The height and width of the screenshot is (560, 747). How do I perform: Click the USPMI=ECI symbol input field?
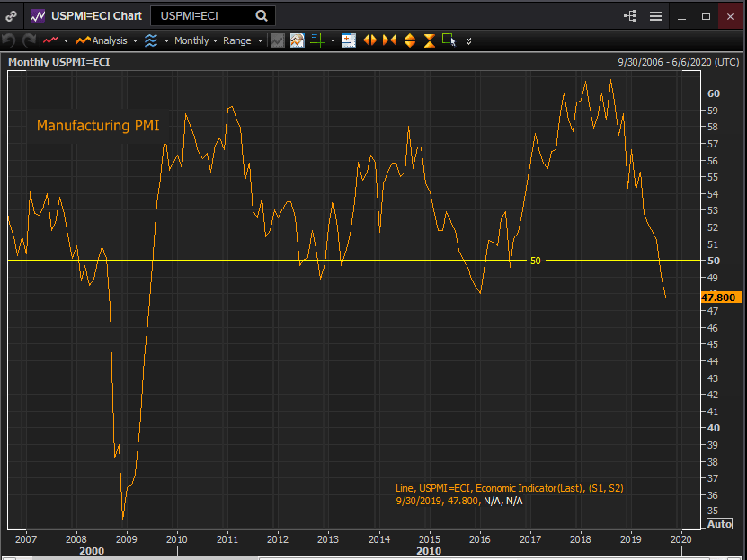pos(202,16)
